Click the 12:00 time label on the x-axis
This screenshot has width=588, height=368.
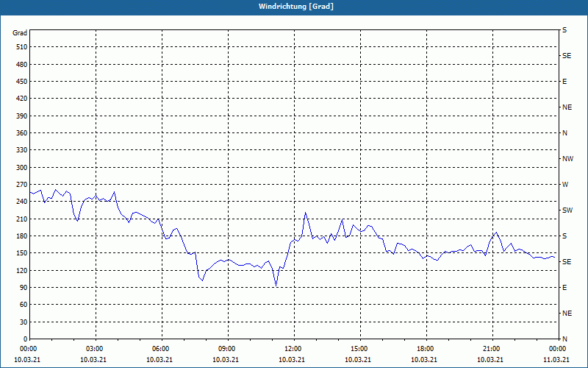tap(292, 349)
